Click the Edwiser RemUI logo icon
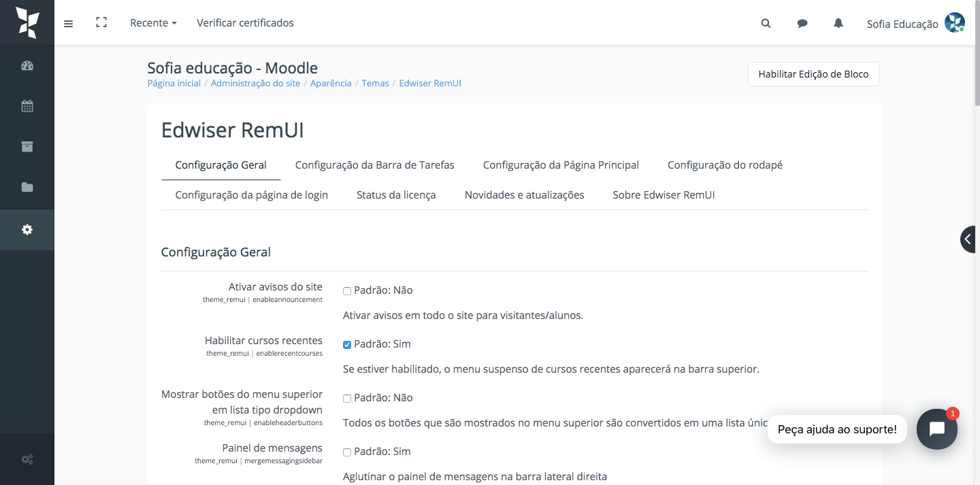This screenshot has height=485, width=980. tap(27, 22)
